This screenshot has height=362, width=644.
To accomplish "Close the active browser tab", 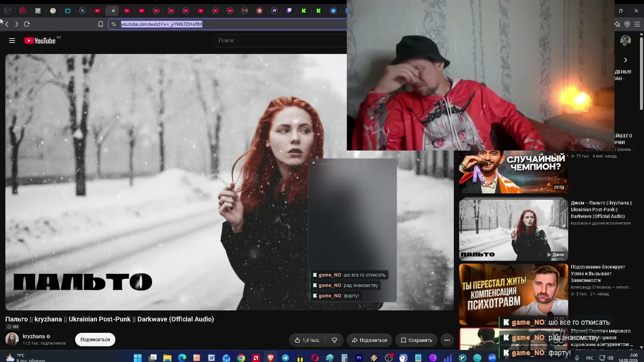I will (x=113, y=11).
